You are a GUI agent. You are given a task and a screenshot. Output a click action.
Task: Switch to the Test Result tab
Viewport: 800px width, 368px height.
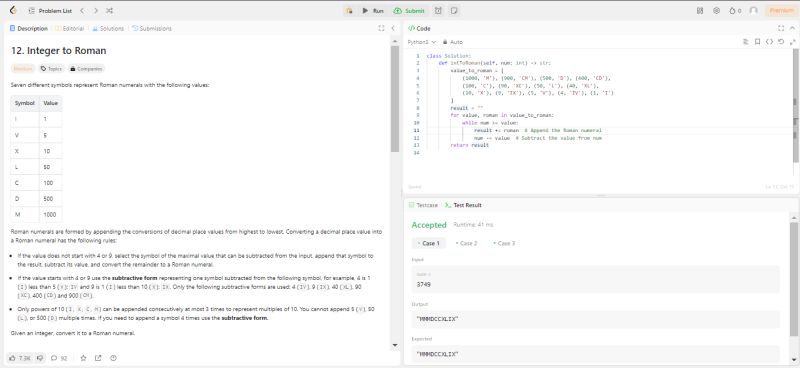pos(463,205)
